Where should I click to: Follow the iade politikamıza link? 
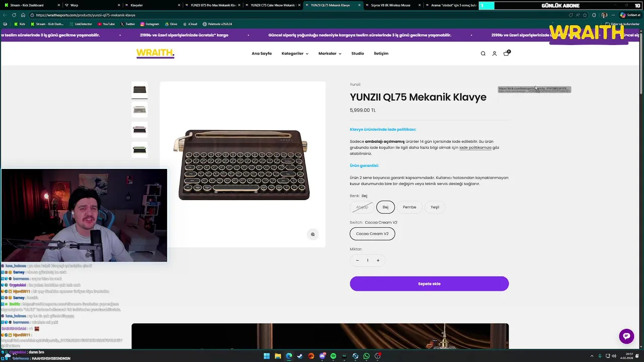(475, 148)
